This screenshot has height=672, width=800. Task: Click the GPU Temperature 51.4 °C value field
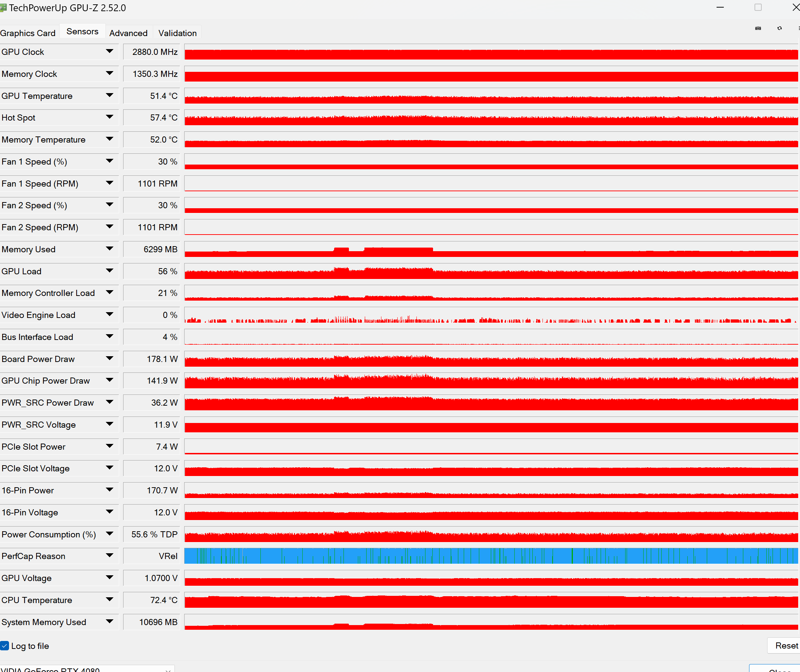(151, 96)
